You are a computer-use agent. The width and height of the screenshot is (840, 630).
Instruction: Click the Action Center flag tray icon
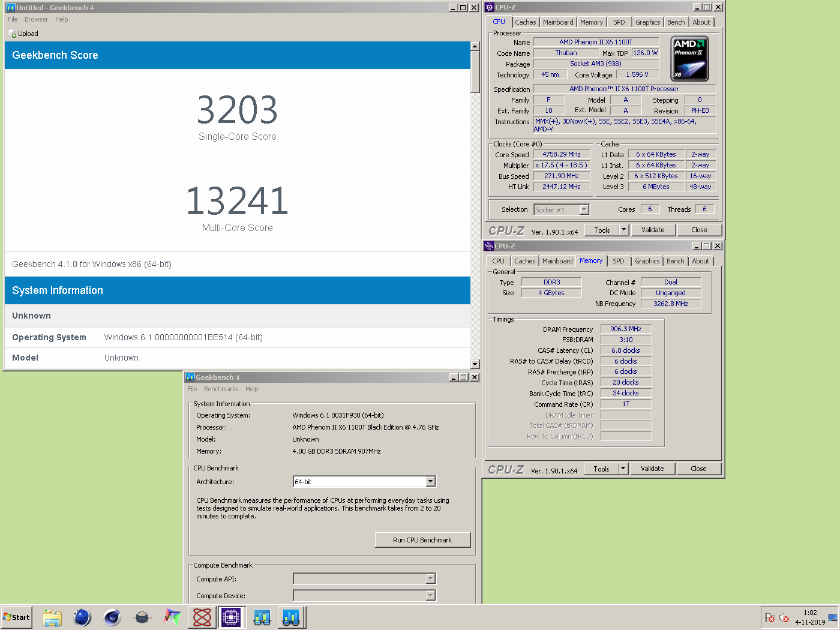[770, 617]
